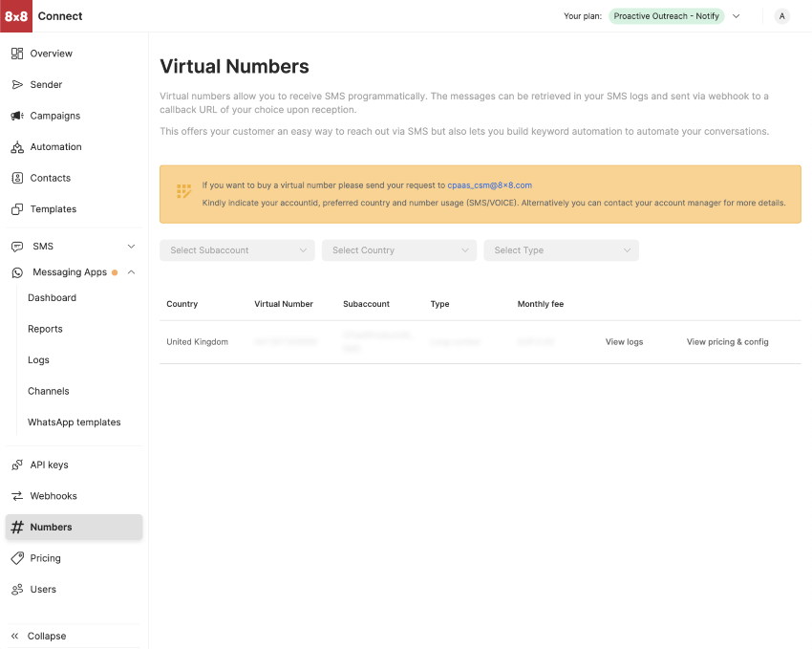The height and width of the screenshot is (649, 812).
Task: Click the Contacts icon
Action: point(17,178)
